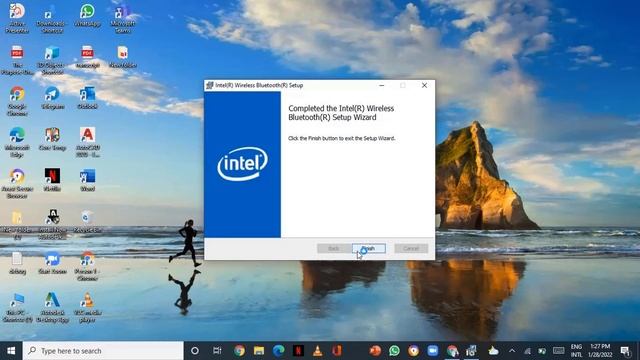Open Autodesk Desktop App shortcut
Image resolution: width=640 pixels, height=360 pixels.
(52, 307)
